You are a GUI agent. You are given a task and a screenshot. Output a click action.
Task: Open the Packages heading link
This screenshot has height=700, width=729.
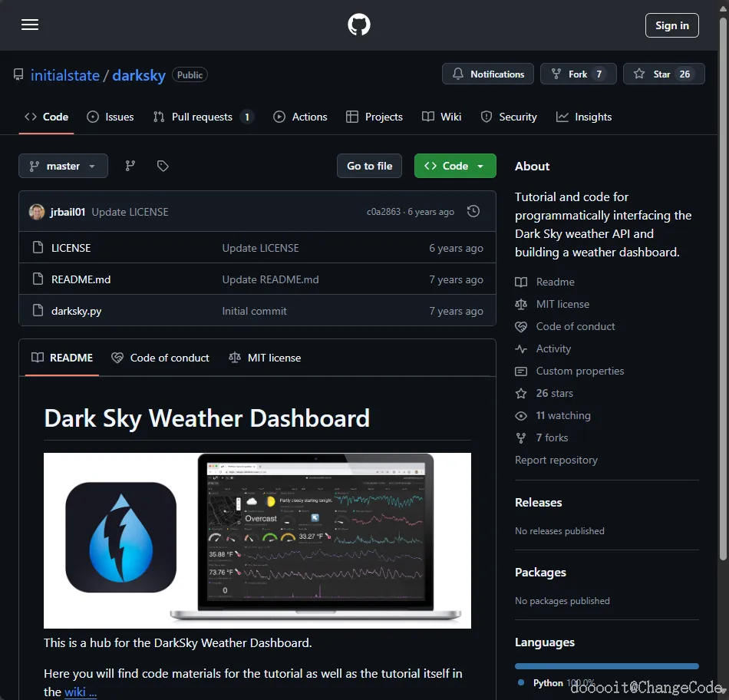point(540,573)
